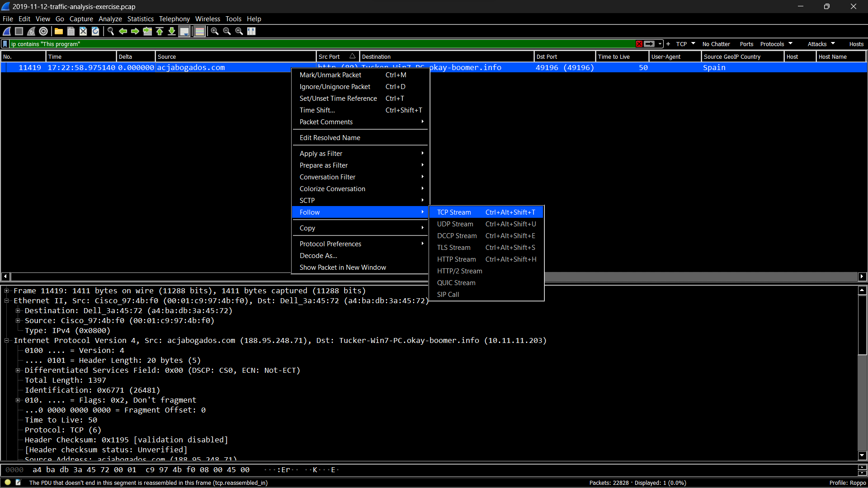Sort by Src Port column header
This screenshot has height=488, width=868.
pyautogui.click(x=337, y=56)
